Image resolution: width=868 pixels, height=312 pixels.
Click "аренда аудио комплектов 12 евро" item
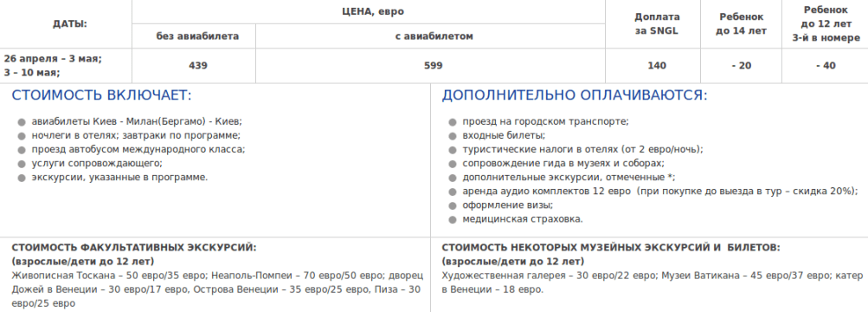(660, 192)
